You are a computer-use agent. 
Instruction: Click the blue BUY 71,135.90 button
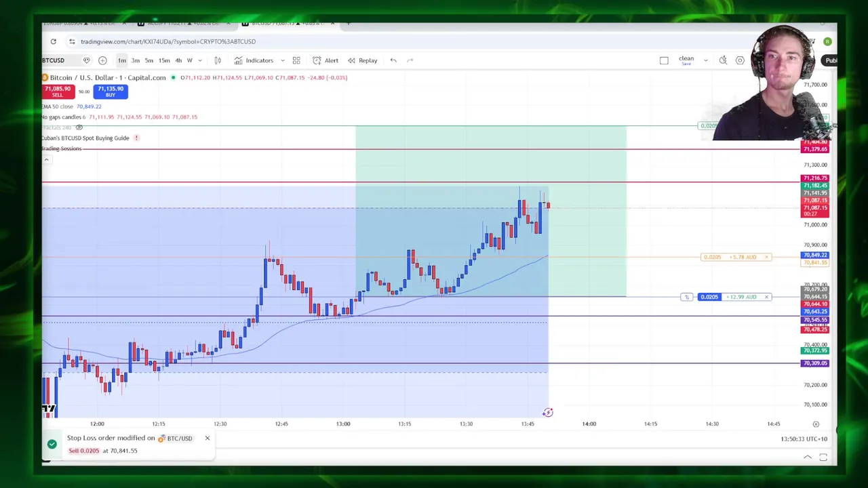(x=111, y=91)
